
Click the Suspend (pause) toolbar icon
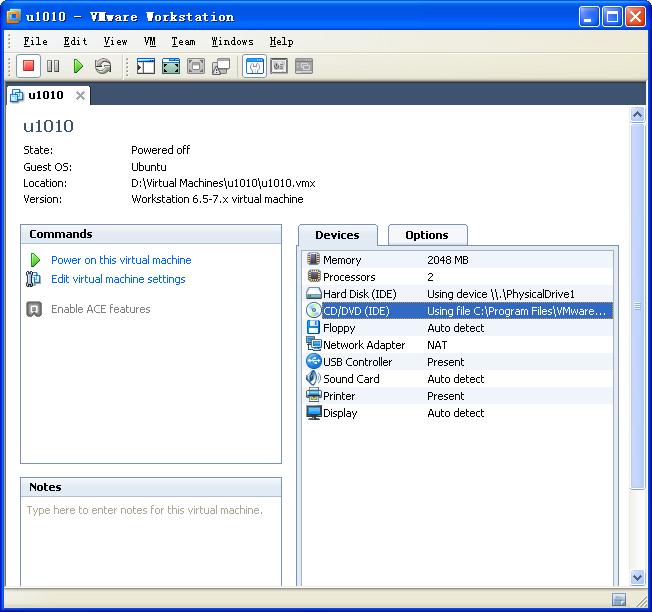coord(53,66)
